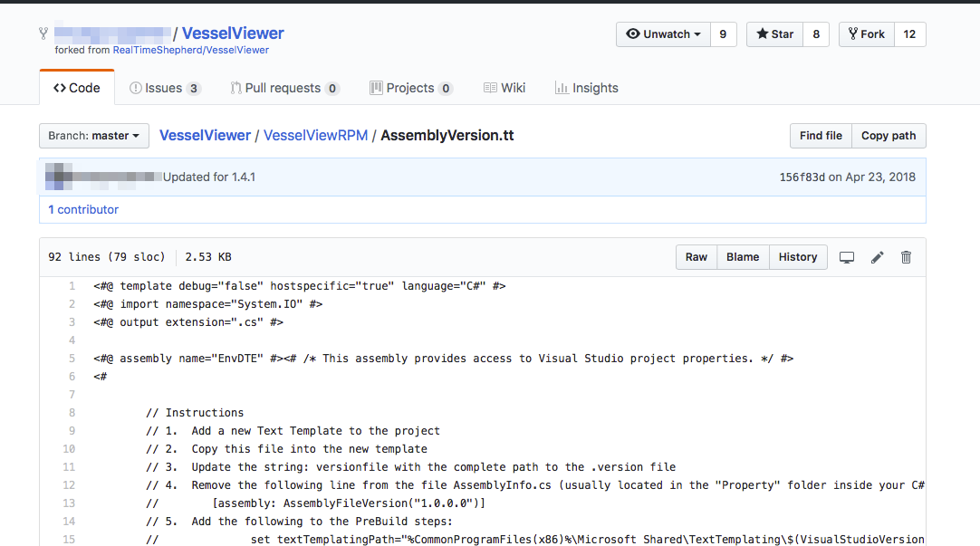Image resolution: width=980 pixels, height=546 pixels.
Task: Switch to the Code tab
Action: click(x=77, y=88)
